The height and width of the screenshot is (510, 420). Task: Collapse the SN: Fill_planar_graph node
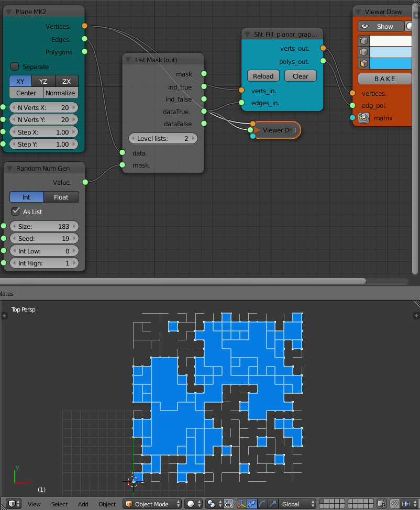click(x=248, y=34)
